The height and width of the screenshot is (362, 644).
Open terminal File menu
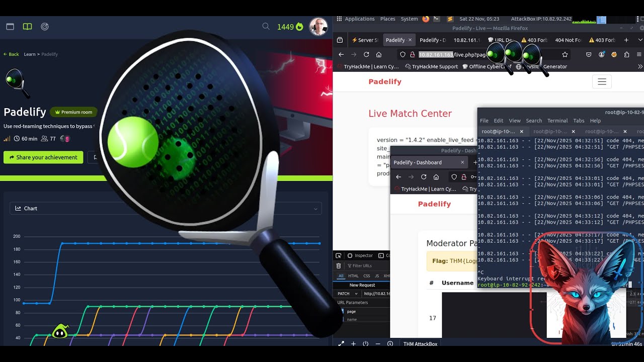pyautogui.click(x=484, y=121)
